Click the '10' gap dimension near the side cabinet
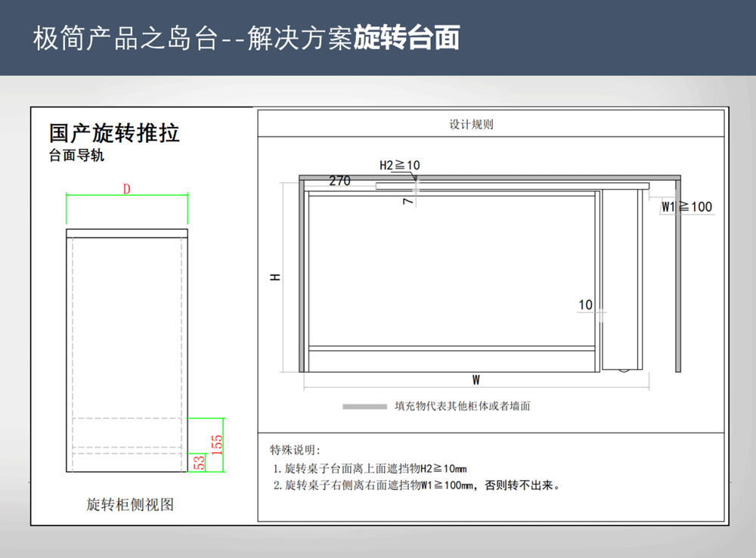The height and width of the screenshot is (558, 756). click(x=586, y=305)
